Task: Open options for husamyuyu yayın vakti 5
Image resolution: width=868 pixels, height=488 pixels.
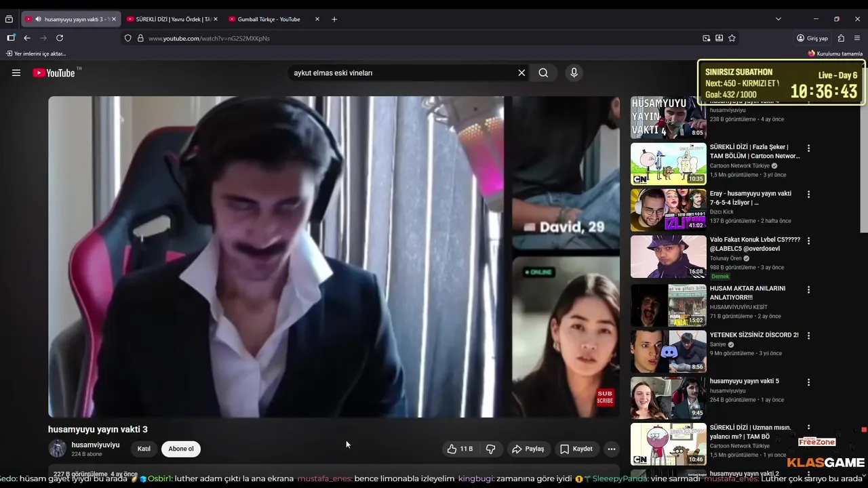Action: pos(808,382)
